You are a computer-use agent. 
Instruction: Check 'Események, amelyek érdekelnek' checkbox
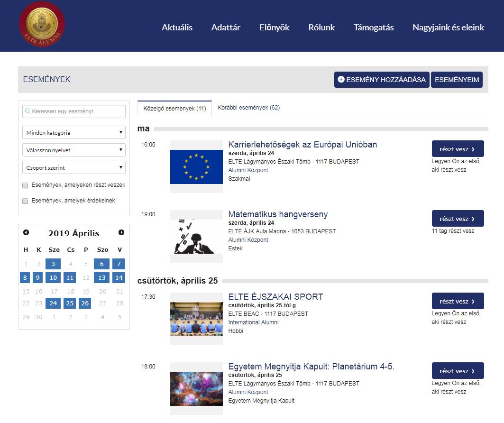[x=25, y=201]
